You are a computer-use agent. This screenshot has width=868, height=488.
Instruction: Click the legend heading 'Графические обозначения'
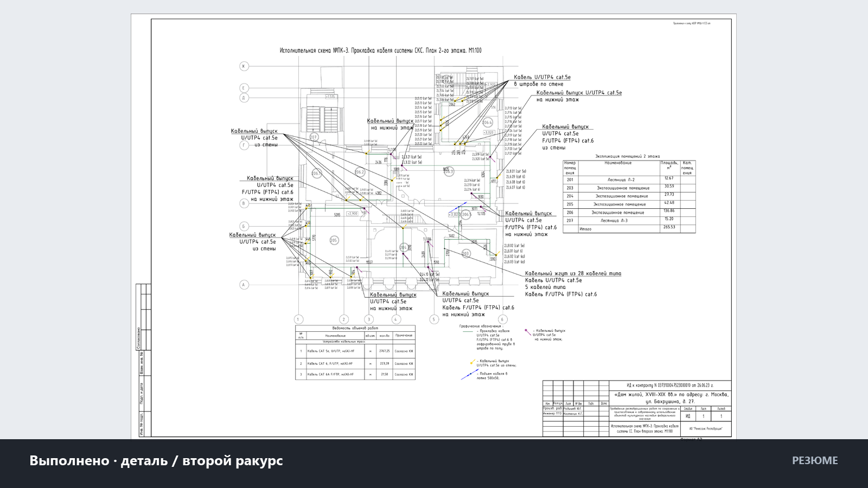(480, 326)
